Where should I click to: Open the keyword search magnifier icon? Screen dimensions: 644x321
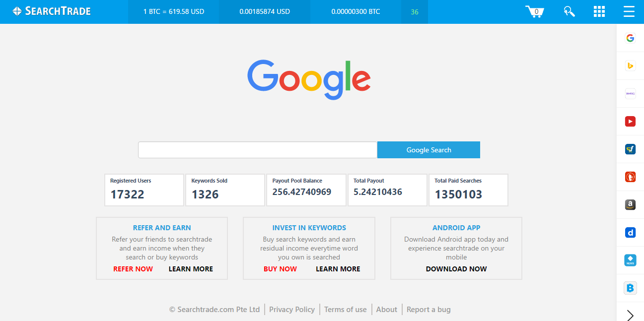coord(569,11)
